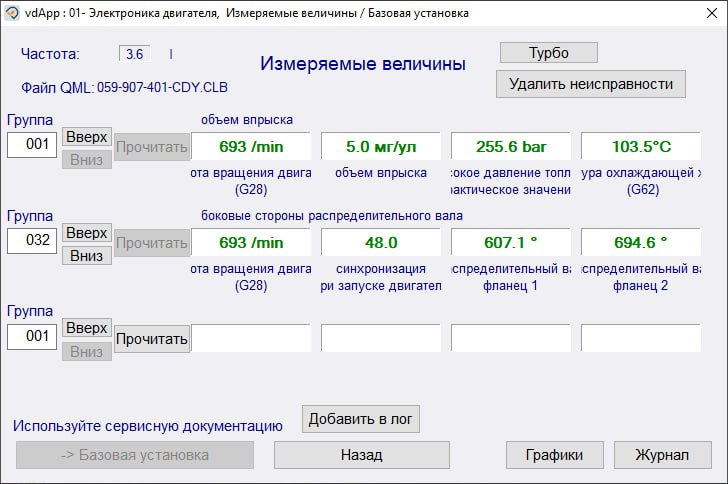Image resolution: width=728 pixels, height=484 pixels.
Task: Click the 607.1° camshaft flange 1 value
Action: pyautogui.click(x=511, y=242)
